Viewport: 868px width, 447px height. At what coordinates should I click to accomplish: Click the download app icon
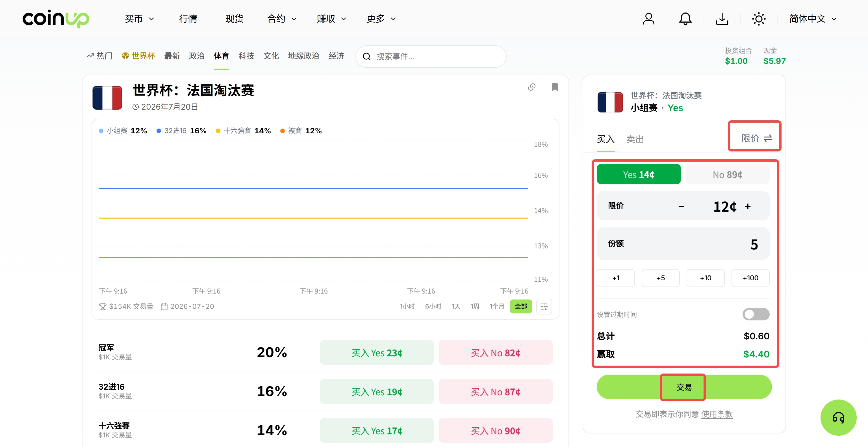click(722, 19)
